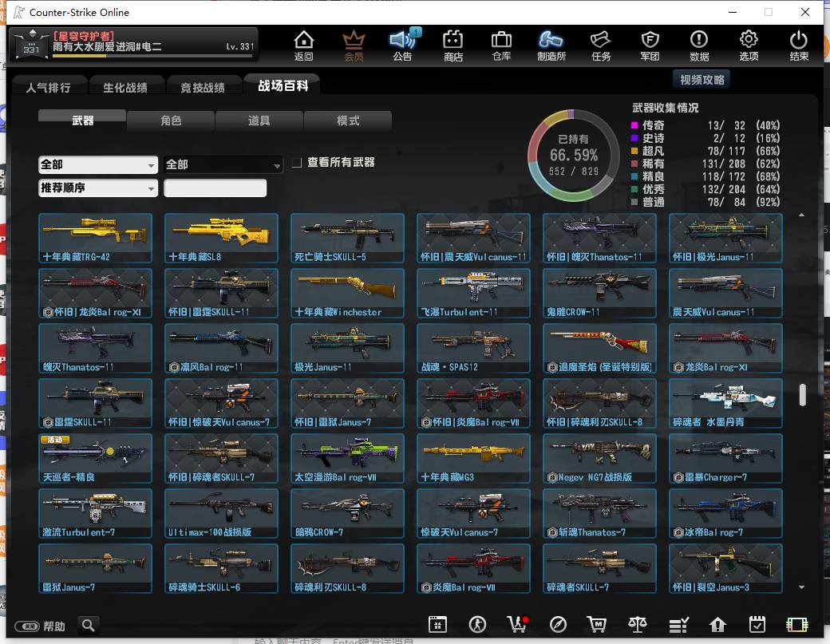Click the cart icon marked with M
830x644 pixels.
point(597,624)
